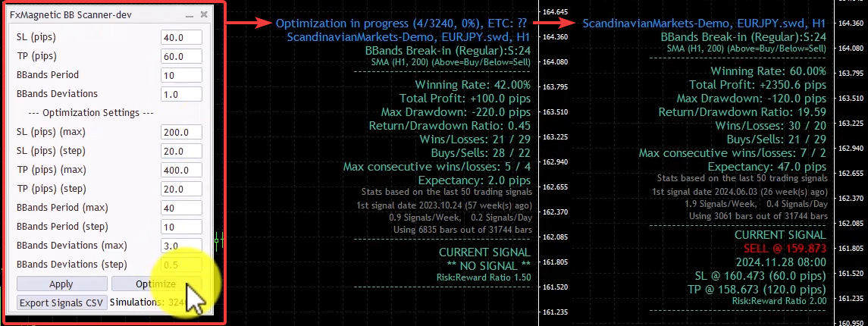Click the BBands Period (max) field
Viewport: 868px width, 326px height.
click(181, 208)
